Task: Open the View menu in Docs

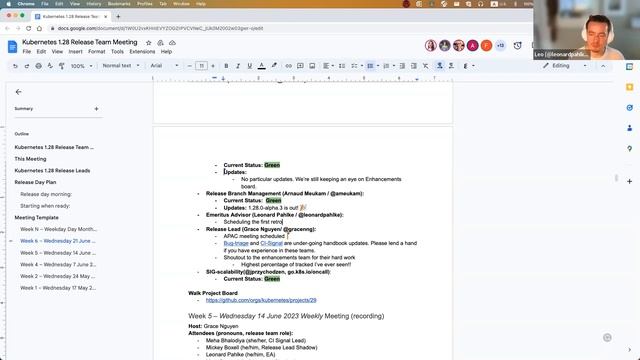Action: [57, 52]
